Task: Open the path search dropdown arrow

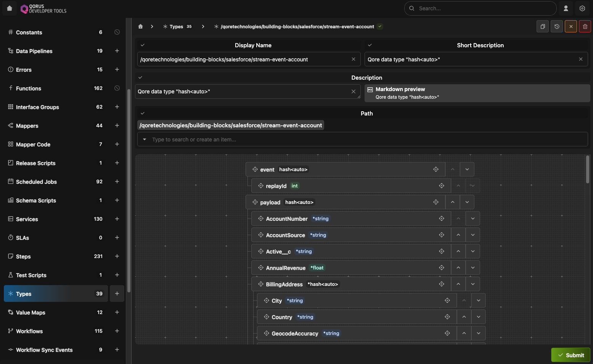Action: [145, 140]
